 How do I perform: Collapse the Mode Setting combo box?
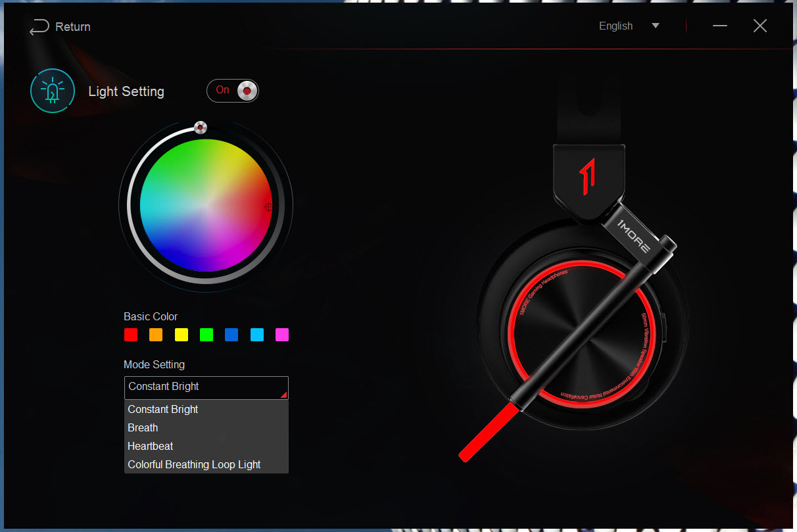coord(206,387)
